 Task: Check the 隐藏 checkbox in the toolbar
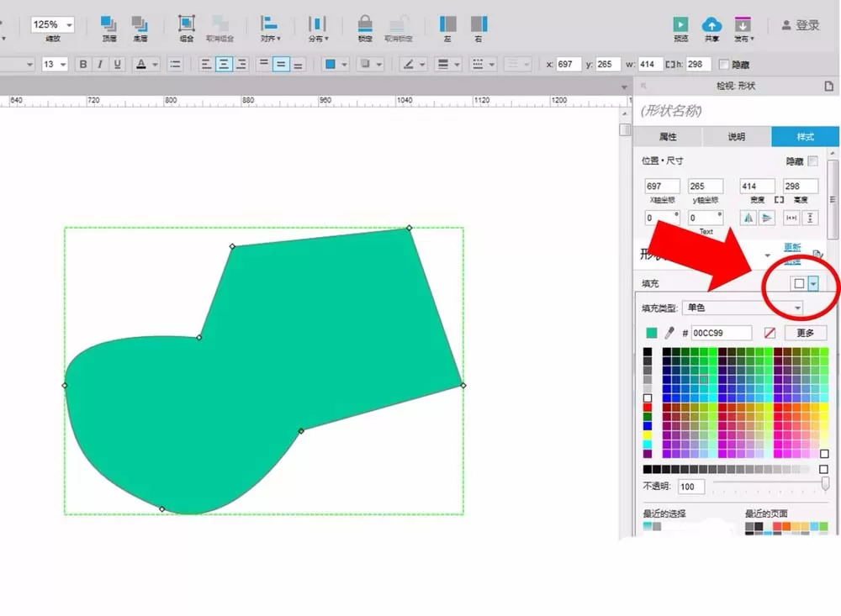[x=723, y=65]
